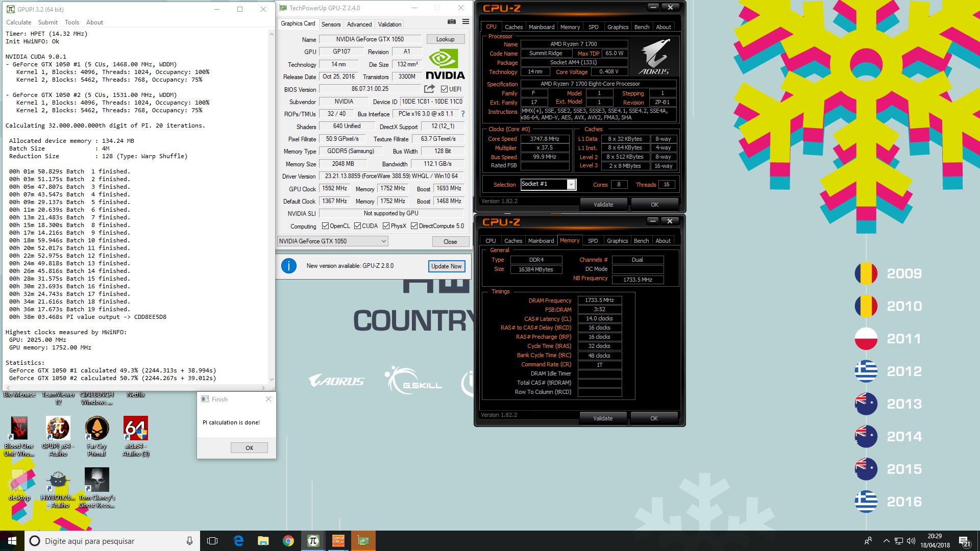Toggle the OpenCL checkbox

pyautogui.click(x=325, y=226)
